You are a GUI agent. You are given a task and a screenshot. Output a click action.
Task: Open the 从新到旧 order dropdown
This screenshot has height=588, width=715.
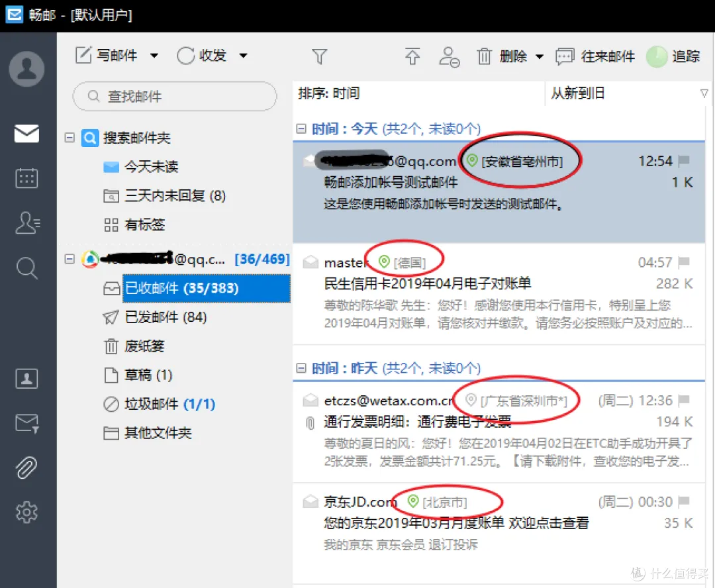(x=628, y=93)
